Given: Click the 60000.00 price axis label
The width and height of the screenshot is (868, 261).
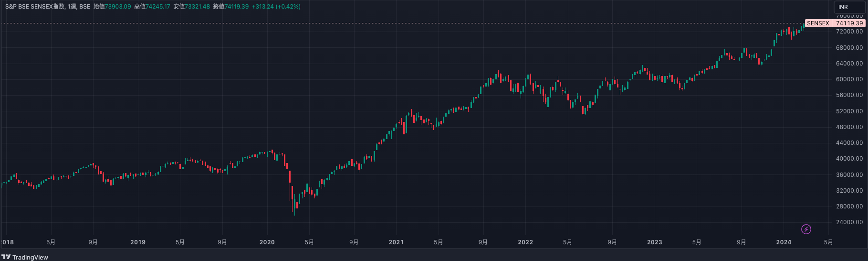Looking at the screenshot, I should tap(849, 79).
